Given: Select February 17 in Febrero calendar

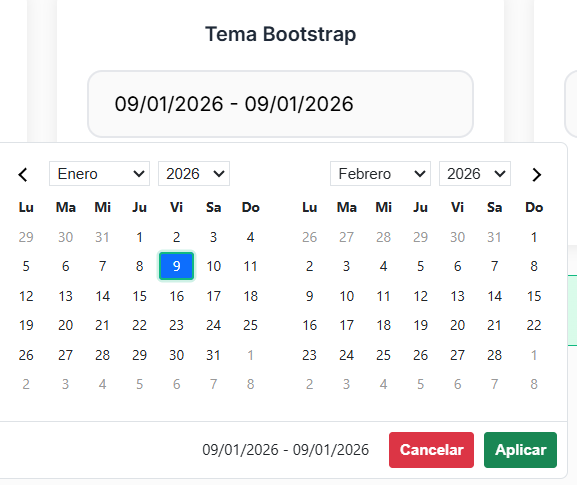Looking at the screenshot, I should [x=347, y=325].
